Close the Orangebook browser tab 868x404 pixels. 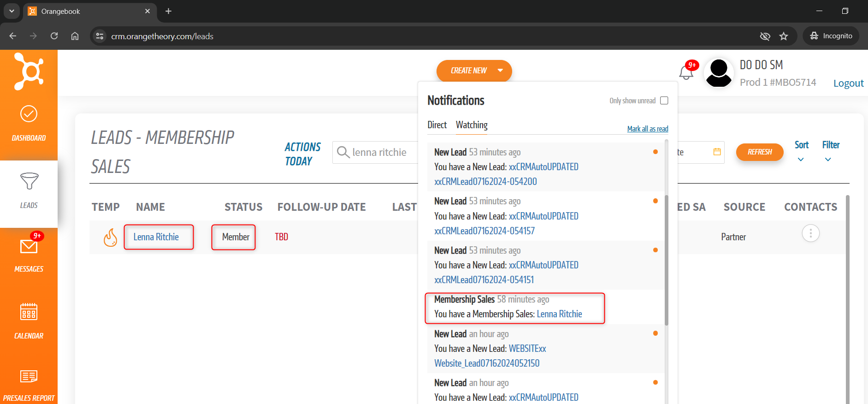coord(148,11)
